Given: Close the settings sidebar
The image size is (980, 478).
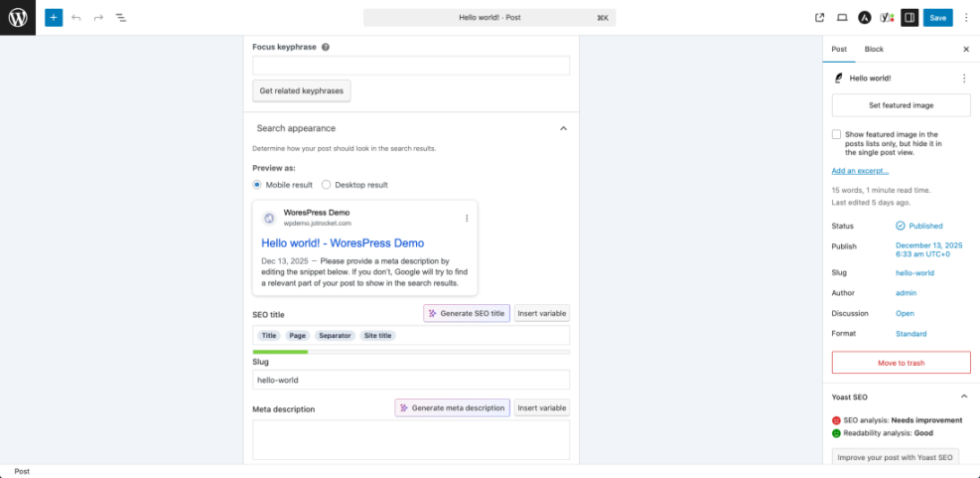Looking at the screenshot, I should tap(966, 49).
